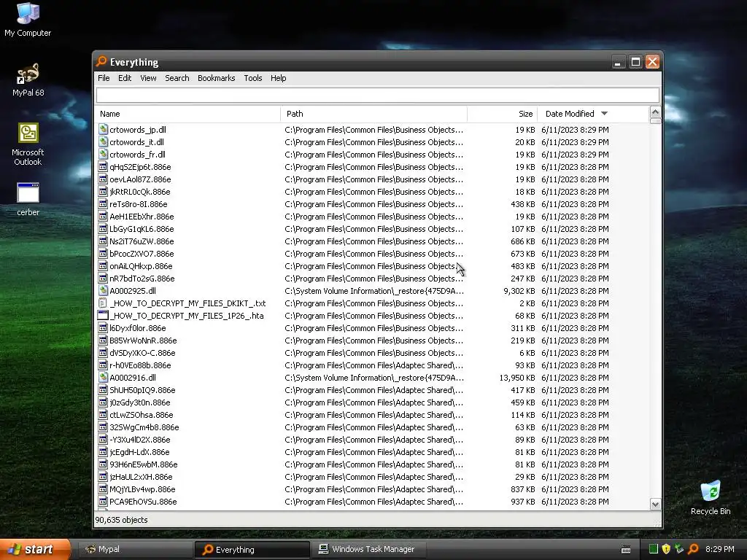Image resolution: width=747 pixels, height=560 pixels.
Task: Click the Everything magnifier icon in title bar
Action: click(x=101, y=61)
